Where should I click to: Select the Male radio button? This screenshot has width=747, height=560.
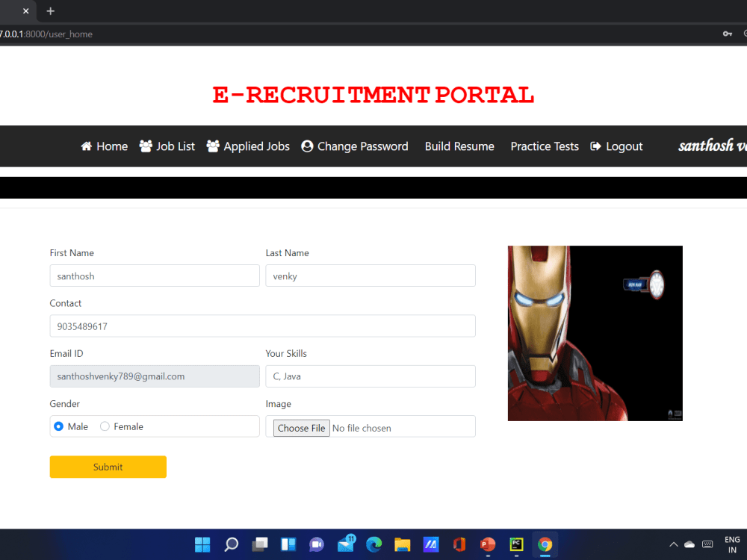coord(58,426)
